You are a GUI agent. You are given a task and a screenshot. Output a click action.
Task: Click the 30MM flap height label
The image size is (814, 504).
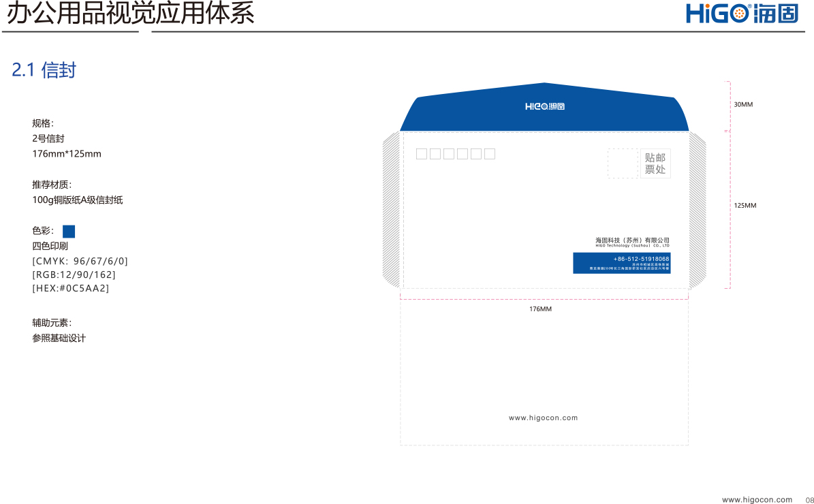[x=743, y=105]
